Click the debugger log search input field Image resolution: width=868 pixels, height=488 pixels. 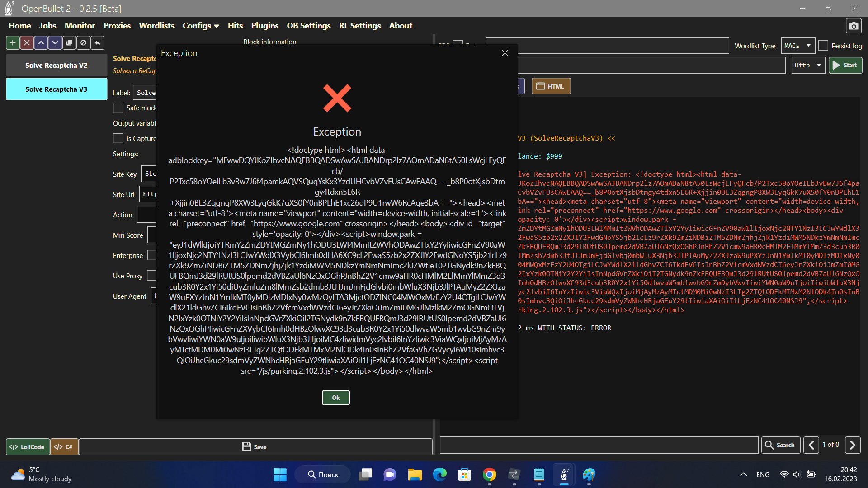click(599, 445)
